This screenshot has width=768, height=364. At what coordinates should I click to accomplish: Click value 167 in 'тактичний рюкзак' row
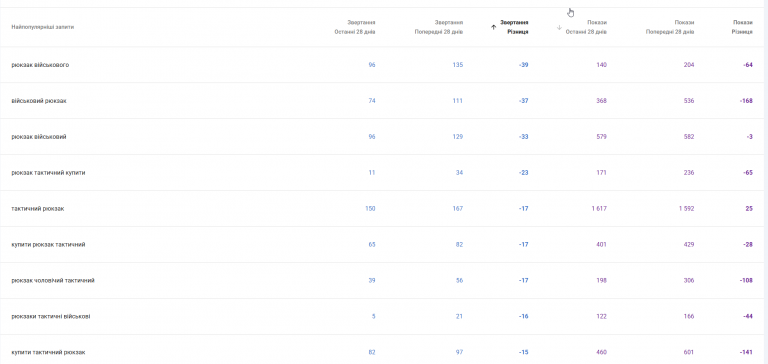point(458,209)
